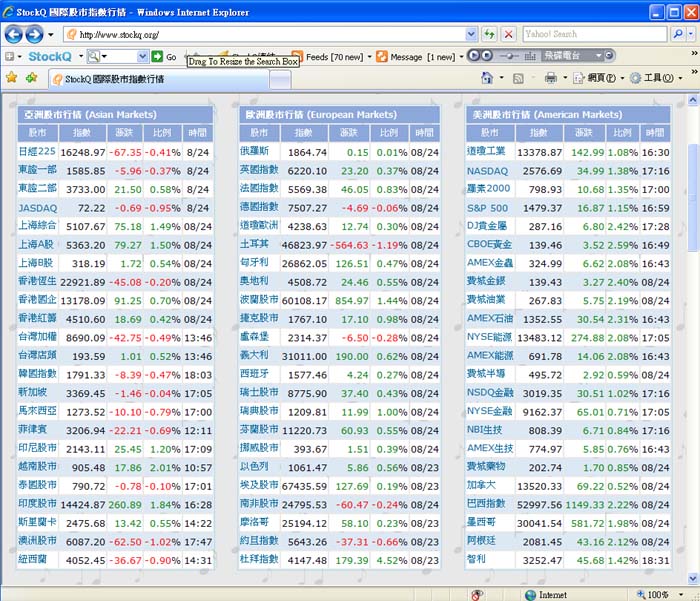Open the 俄羅斯 index link
This screenshot has height=601, width=700.
(x=254, y=151)
